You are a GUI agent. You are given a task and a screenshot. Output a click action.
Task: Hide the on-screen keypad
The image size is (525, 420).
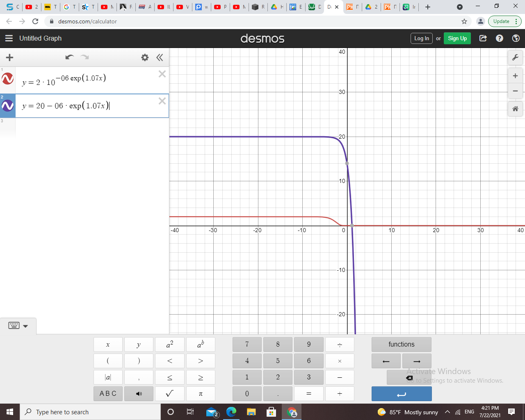point(18,326)
